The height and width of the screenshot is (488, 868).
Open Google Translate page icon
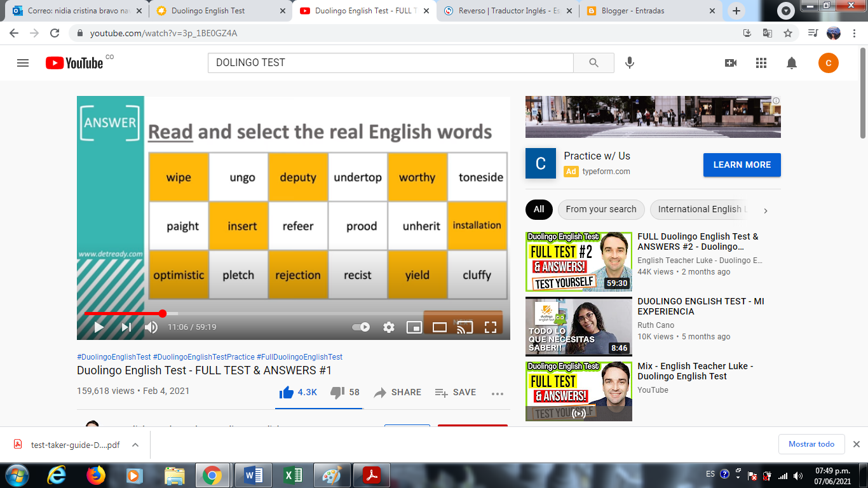click(768, 33)
